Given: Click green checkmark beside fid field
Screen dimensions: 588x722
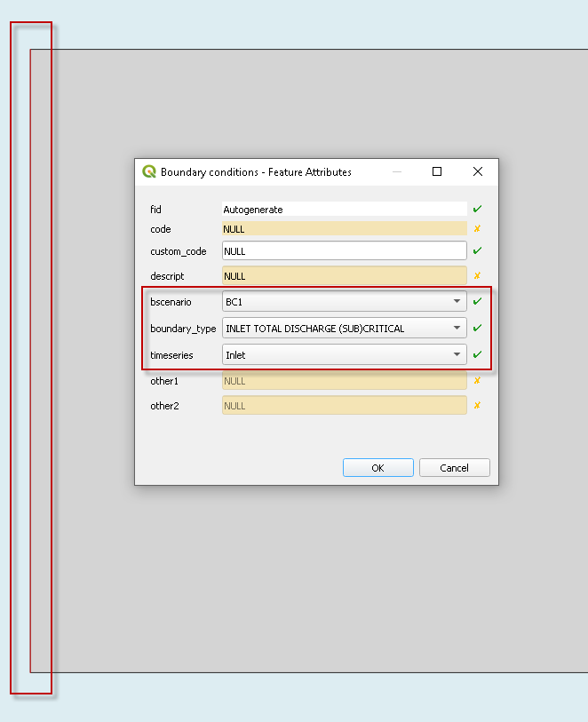Looking at the screenshot, I should pyautogui.click(x=477, y=209).
